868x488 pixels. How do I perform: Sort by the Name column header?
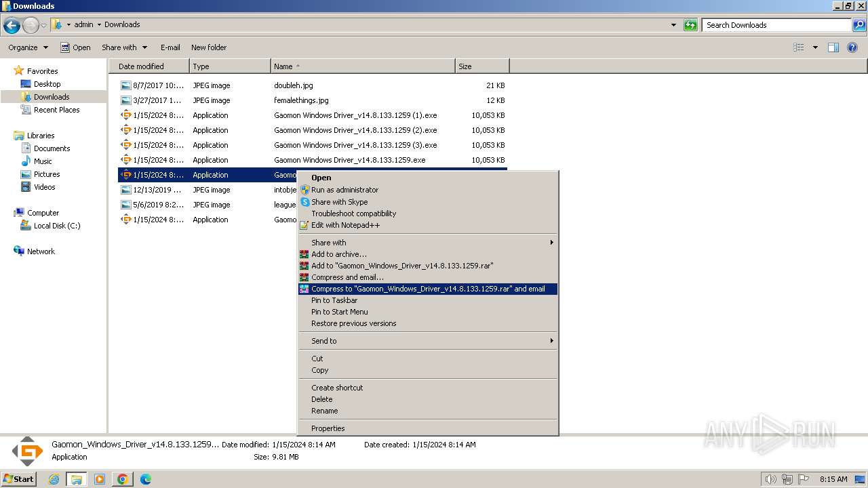(x=363, y=66)
